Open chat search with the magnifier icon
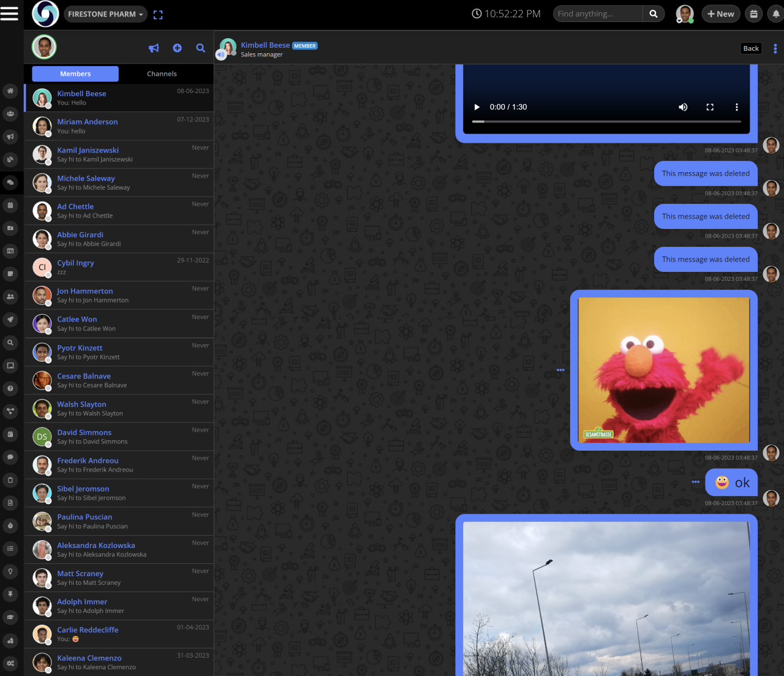The image size is (784, 676). 200,47
